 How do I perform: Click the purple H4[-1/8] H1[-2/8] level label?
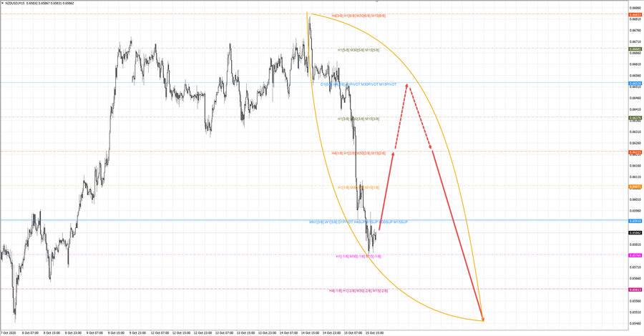(358, 291)
